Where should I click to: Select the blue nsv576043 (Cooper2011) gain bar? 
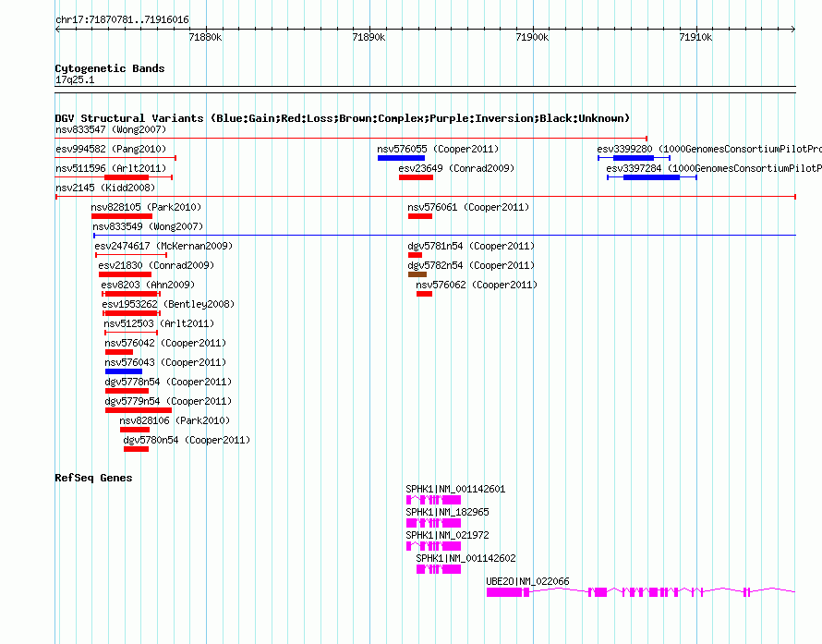(x=124, y=371)
